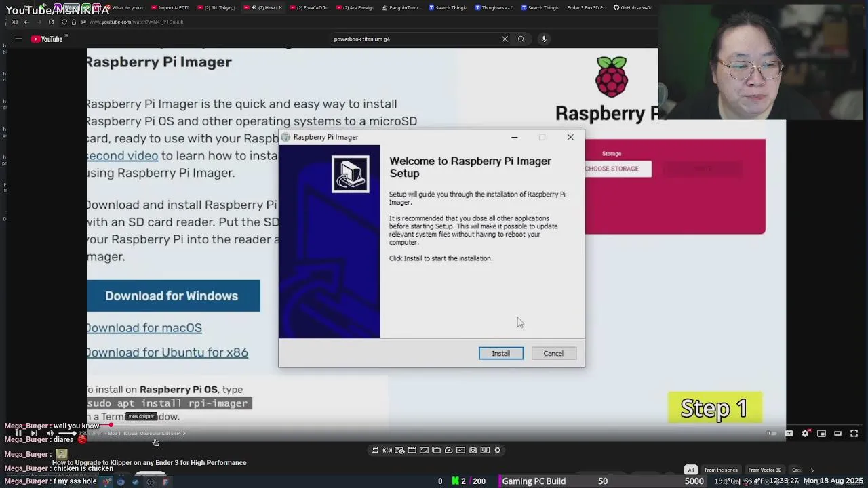Screen dimensions: 868x488
Task: Open chapter 'Step 1 - Klipper' list
Action: pyautogui.click(x=147, y=434)
